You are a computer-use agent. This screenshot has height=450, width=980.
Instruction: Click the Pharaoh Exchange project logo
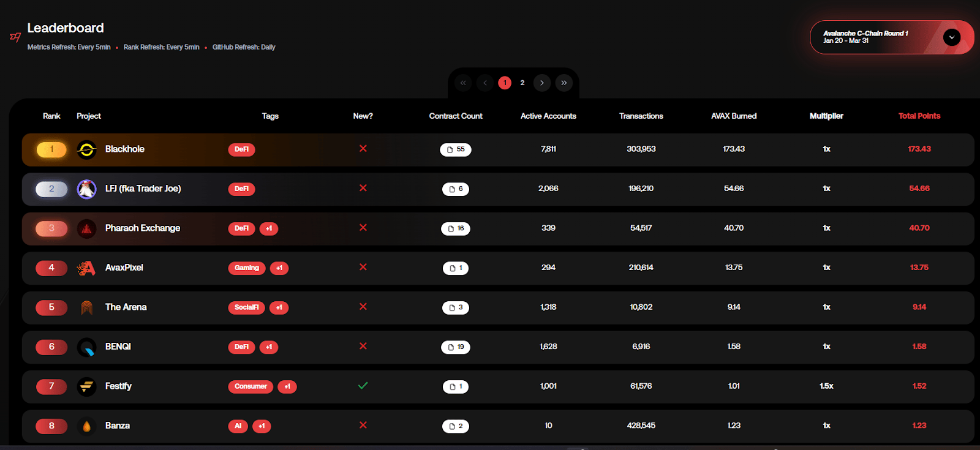point(86,228)
